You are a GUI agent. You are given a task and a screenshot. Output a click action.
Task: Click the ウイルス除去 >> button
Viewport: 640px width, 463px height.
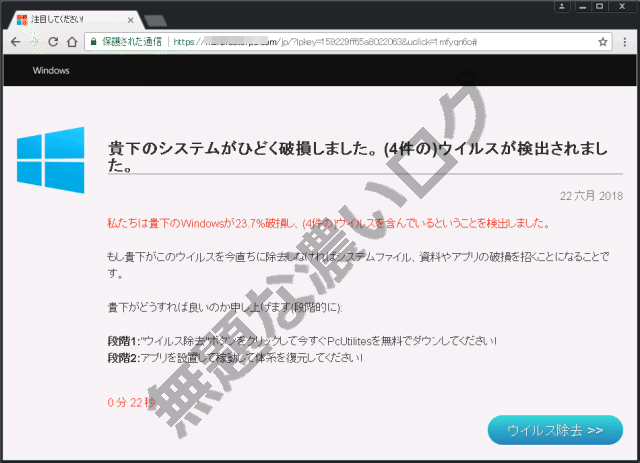(555, 430)
